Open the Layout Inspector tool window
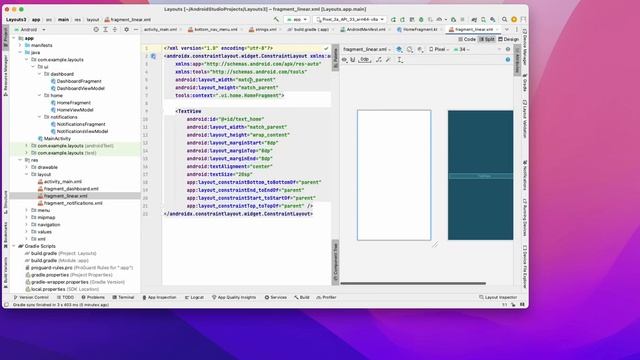This screenshot has height=360, width=640. click(x=498, y=298)
